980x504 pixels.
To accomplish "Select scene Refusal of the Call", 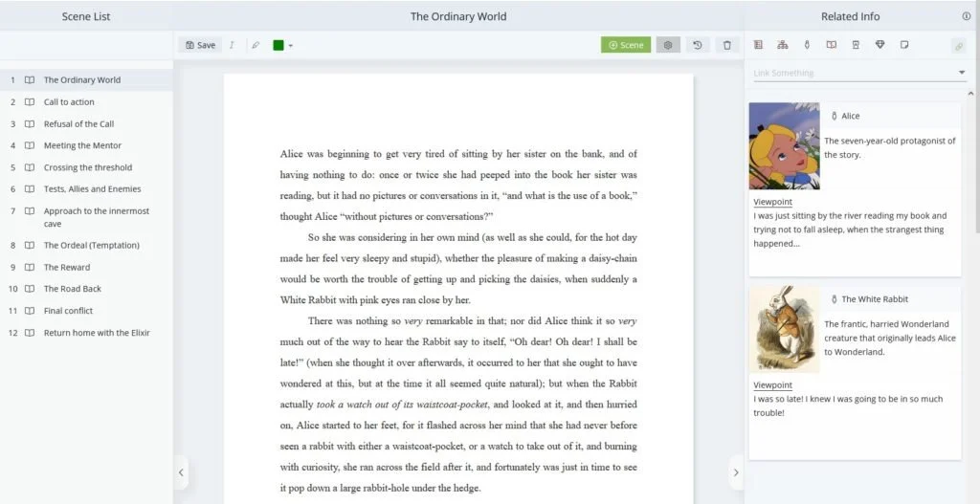I will click(x=86, y=123).
